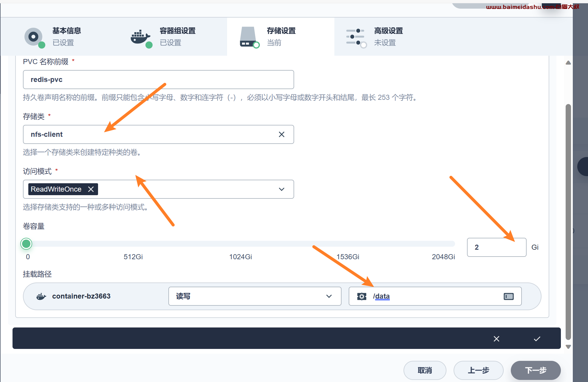Focus the /data mount path input
This screenshot has height=382, width=588.
coord(435,296)
